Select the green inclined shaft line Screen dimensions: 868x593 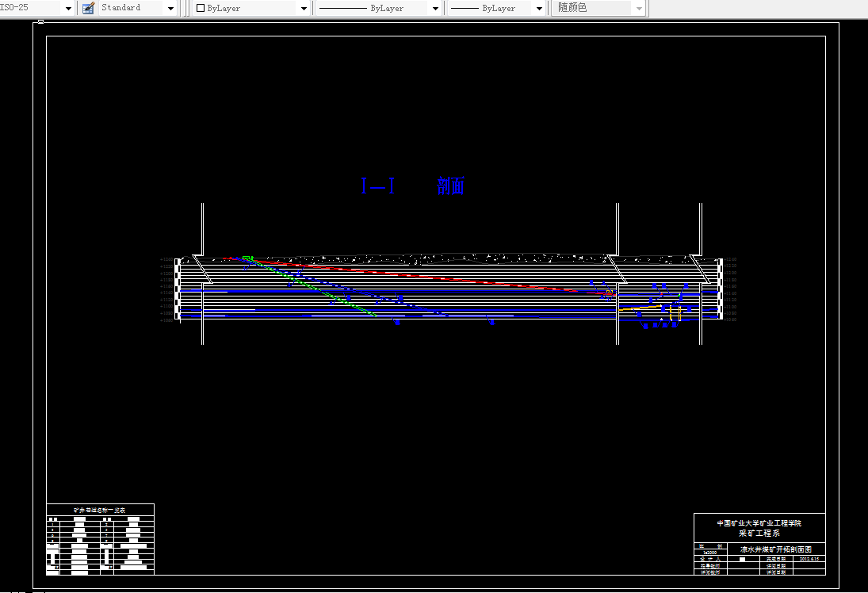coord(310,286)
